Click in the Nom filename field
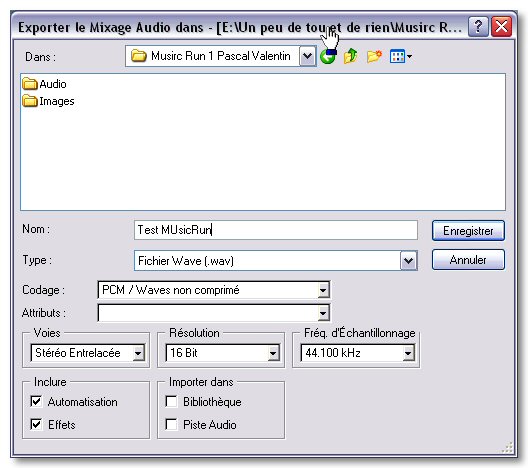528x468 pixels. pyautogui.click(x=276, y=230)
